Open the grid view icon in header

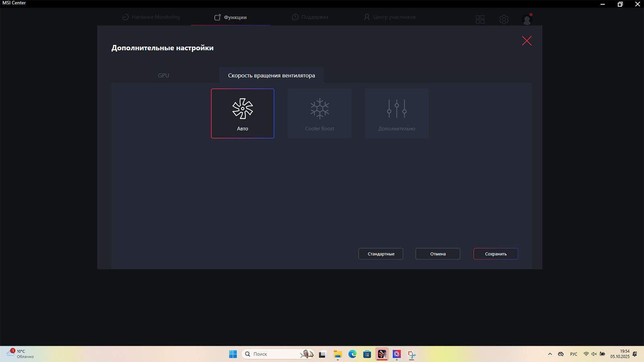coord(480,19)
